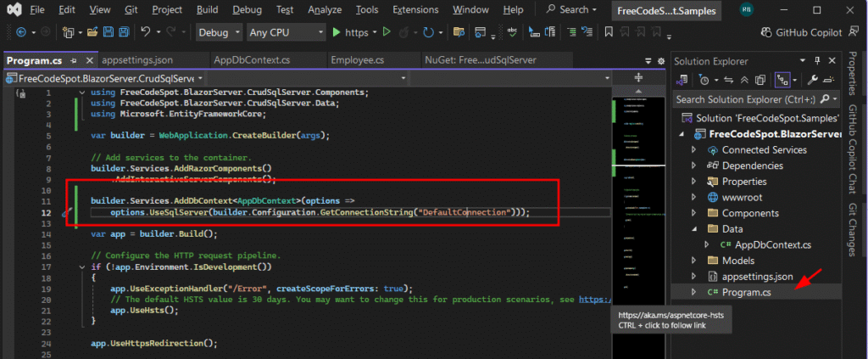Collapse the using directives at line 1
Screen dimensions: 868x359
(x=82, y=93)
